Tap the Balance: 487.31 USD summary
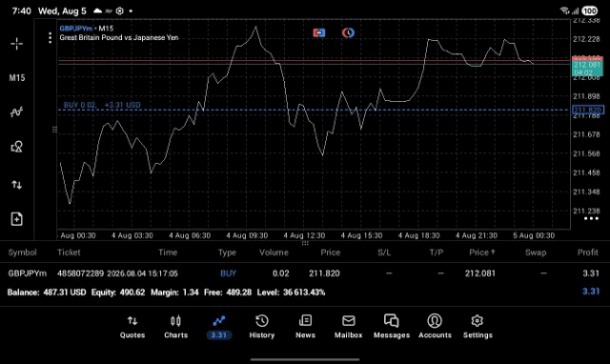 47,292
